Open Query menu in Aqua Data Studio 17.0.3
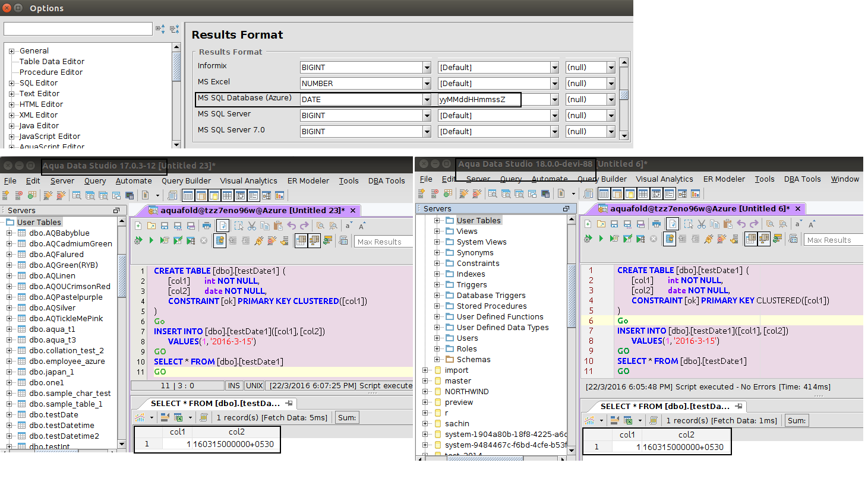 [95, 181]
